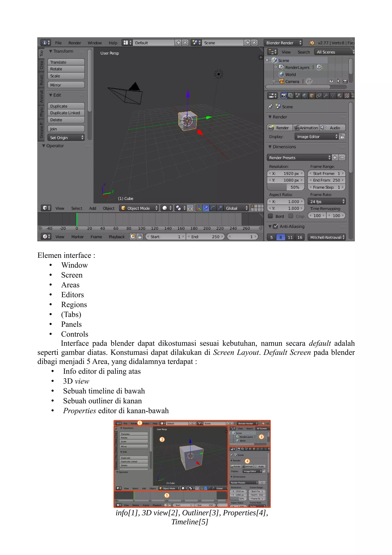392x555 pixels.
Task: Open the Help menu
Action: (x=113, y=43)
